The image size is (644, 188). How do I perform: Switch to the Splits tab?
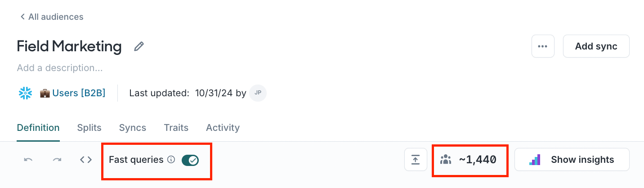coord(89,128)
